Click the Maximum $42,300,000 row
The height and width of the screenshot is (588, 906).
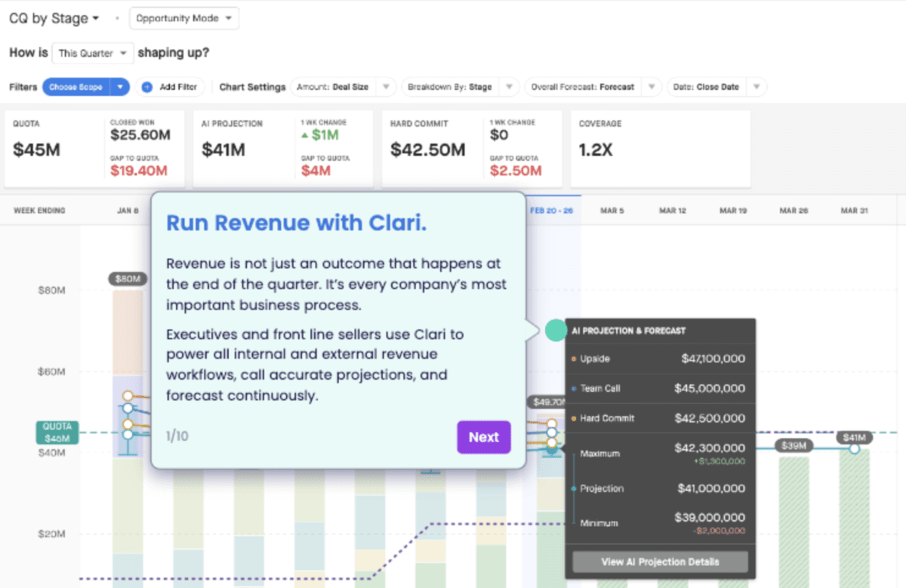point(660,453)
